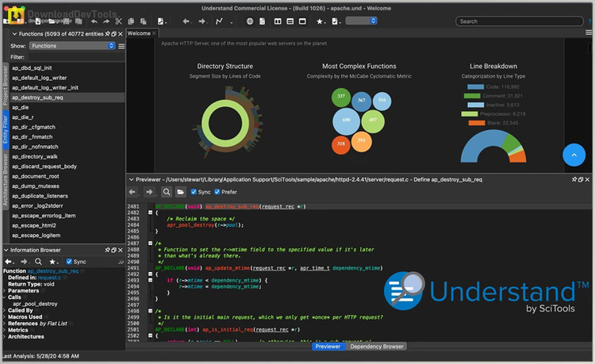595x364 pixels.
Task: Open the request.c file link
Action: click(x=49, y=278)
